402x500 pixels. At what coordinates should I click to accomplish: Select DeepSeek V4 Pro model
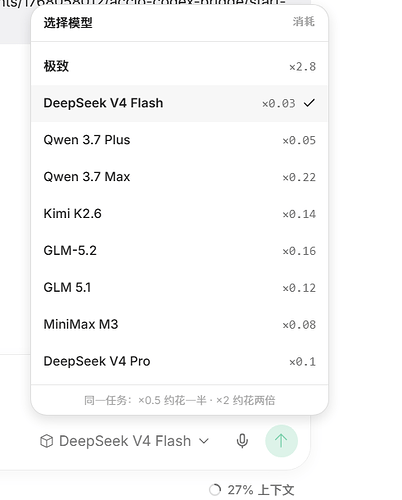pos(180,361)
